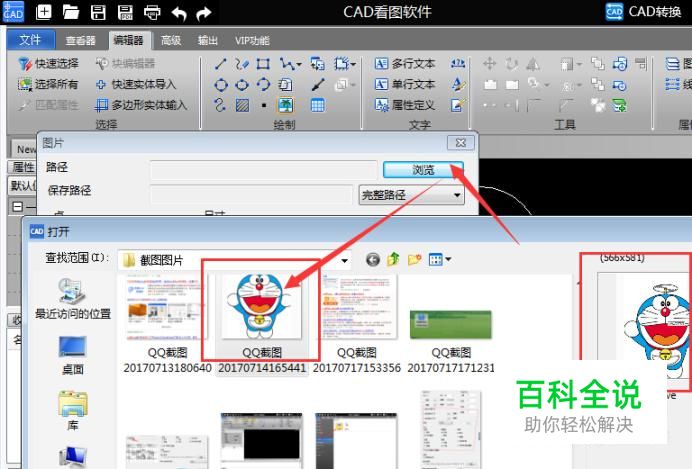Click the Print icon in title bar
Screen dimensions: 692x469
pyautogui.click(x=152, y=12)
